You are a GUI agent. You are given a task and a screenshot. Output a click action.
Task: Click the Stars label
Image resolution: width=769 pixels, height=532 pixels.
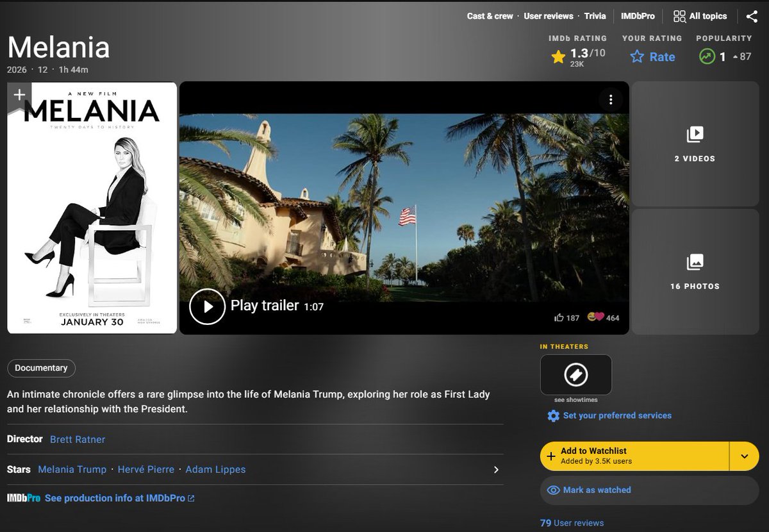tap(19, 470)
